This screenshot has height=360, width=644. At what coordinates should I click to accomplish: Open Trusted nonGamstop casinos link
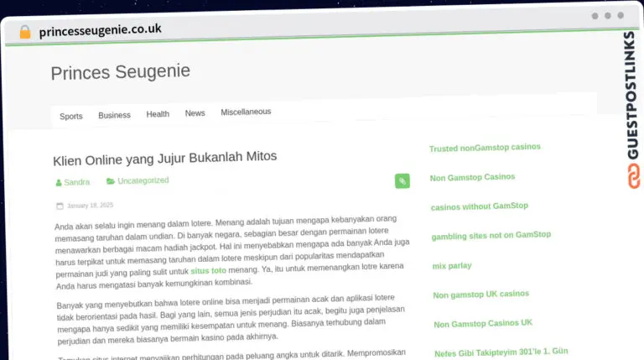click(x=485, y=148)
